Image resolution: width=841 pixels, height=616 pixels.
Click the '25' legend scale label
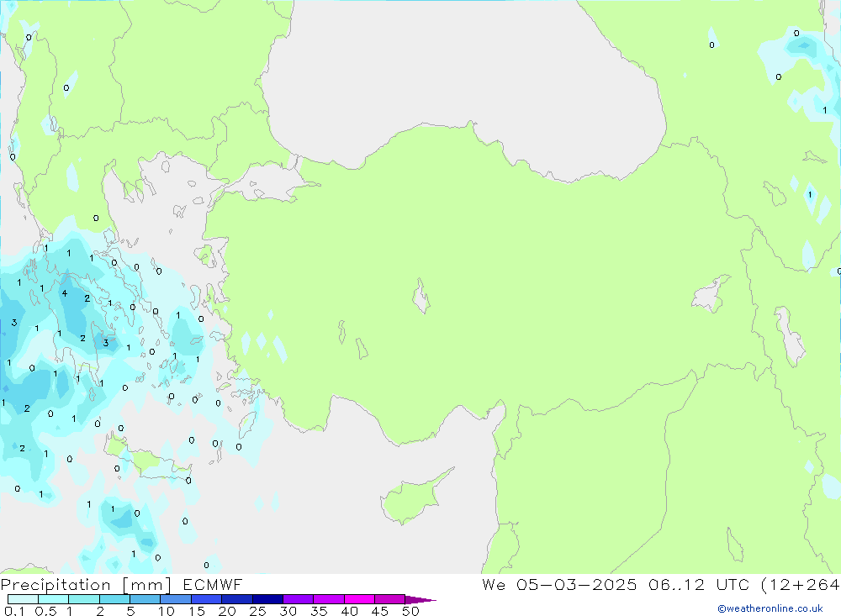coord(258,611)
